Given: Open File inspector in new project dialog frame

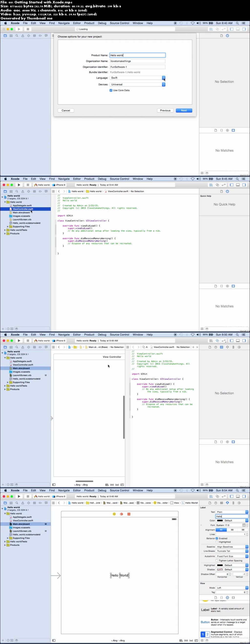Looking at the screenshot, I should [x=221, y=36].
